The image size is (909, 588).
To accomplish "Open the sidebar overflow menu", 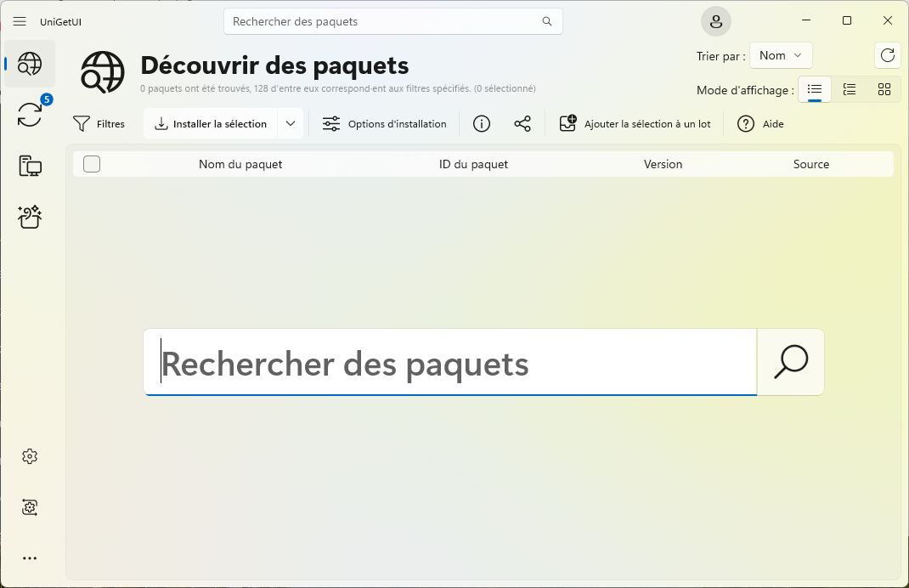I will point(30,557).
